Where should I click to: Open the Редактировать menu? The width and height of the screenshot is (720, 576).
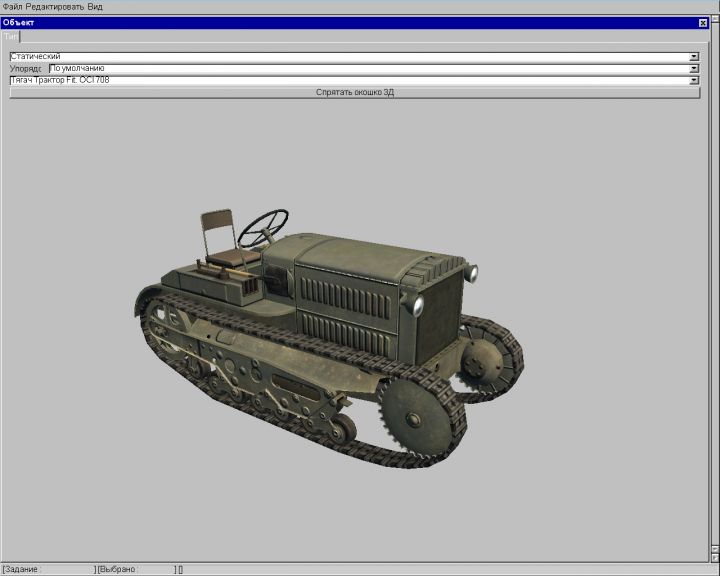(x=54, y=6)
